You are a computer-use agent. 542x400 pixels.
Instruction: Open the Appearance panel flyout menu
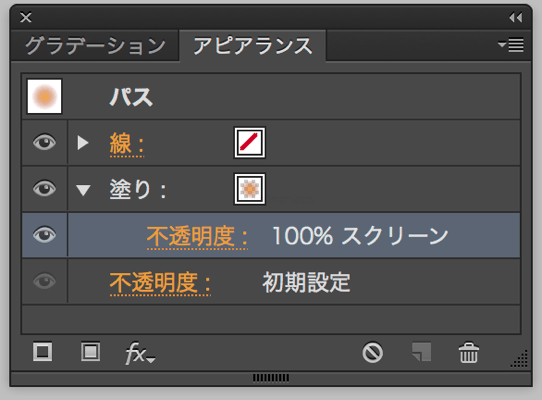coord(511,45)
